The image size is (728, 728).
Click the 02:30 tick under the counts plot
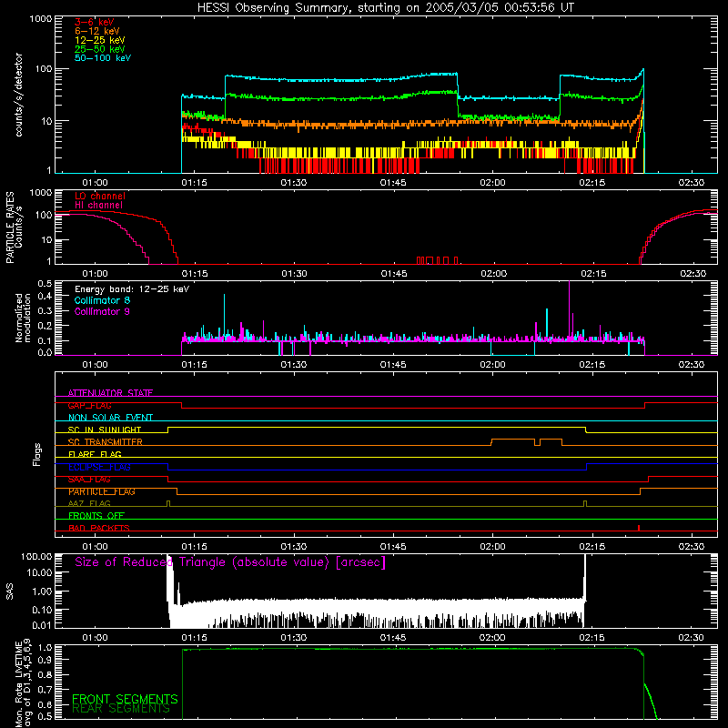coord(692,183)
